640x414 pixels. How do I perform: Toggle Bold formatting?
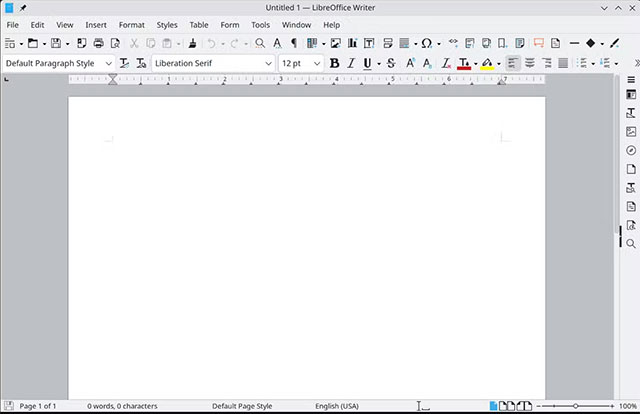tap(334, 63)
